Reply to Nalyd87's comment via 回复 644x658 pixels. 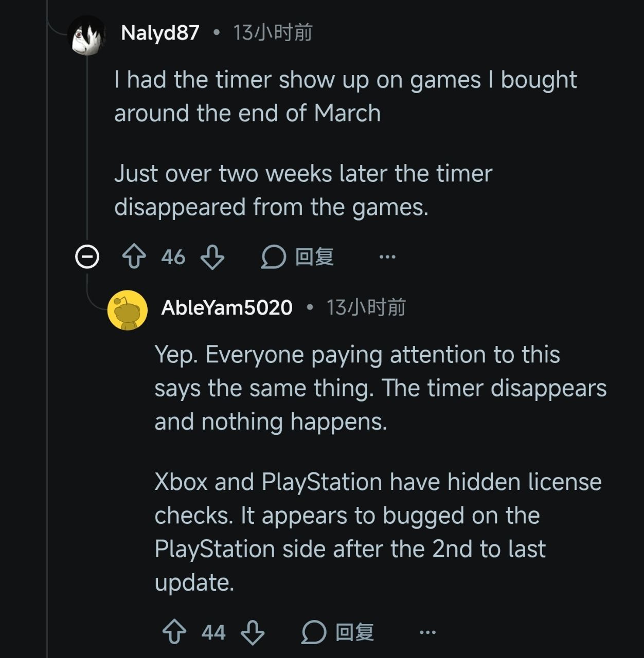pyautogui.click(x=298, y=257)
